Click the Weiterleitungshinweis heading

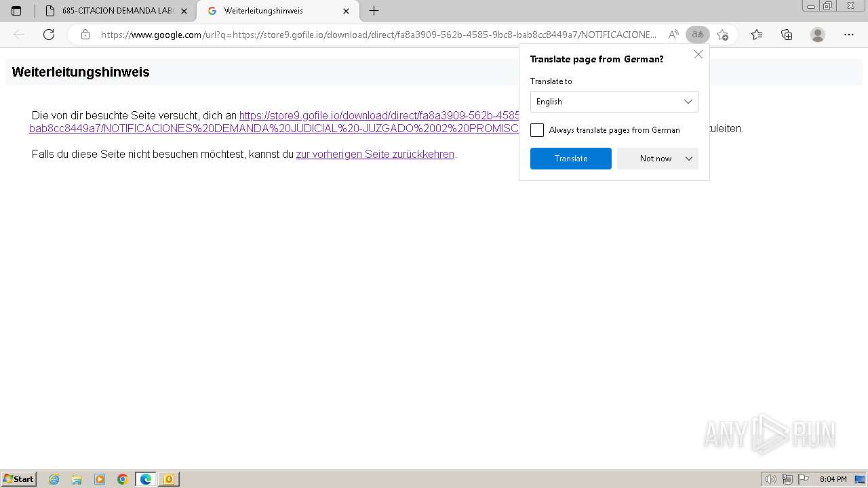click(x=81, y=72)
